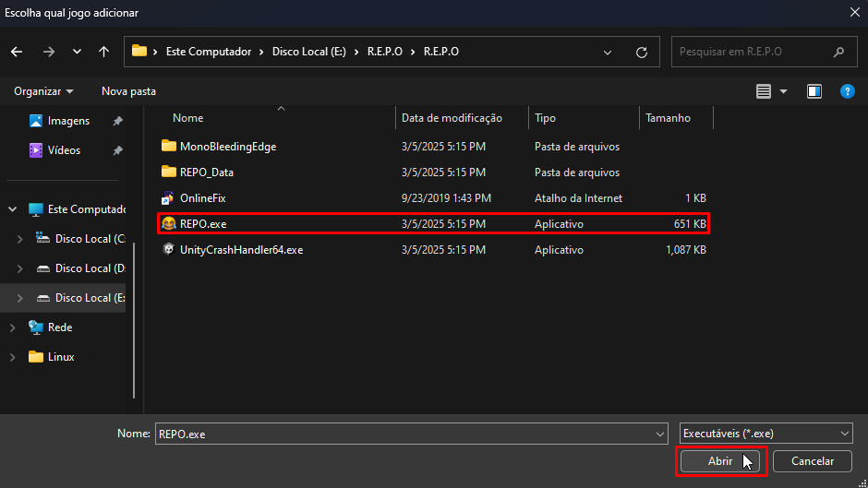Expand the Rede tree node

12,327
